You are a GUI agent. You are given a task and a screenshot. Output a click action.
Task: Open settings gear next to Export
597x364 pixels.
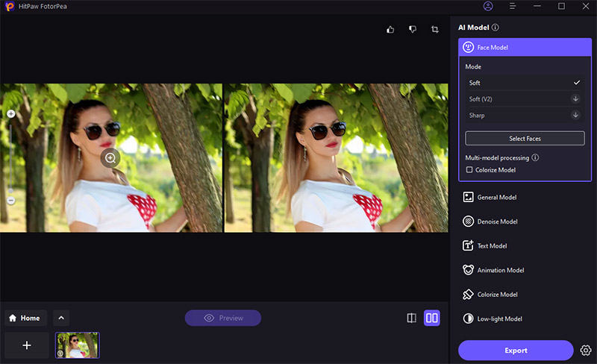[x=586, y=351]
